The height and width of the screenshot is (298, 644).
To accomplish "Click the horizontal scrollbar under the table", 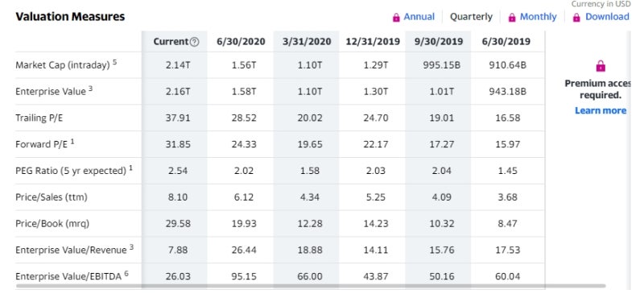I will (x=311, y=286).
